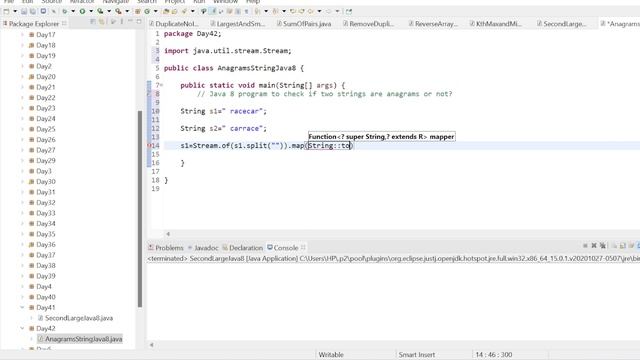
Task: Click the External Tools run icon
Action: coord(118,11)
